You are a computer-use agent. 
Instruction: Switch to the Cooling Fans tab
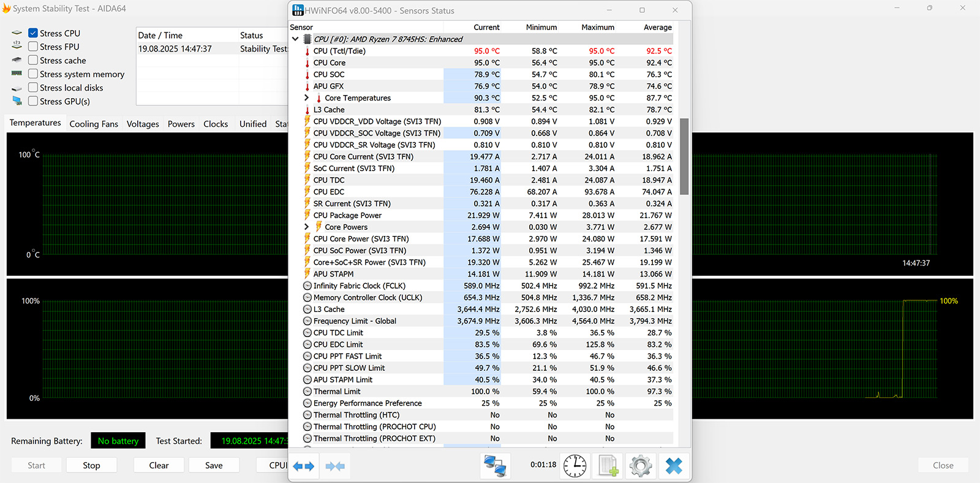(x=94, y=124)
